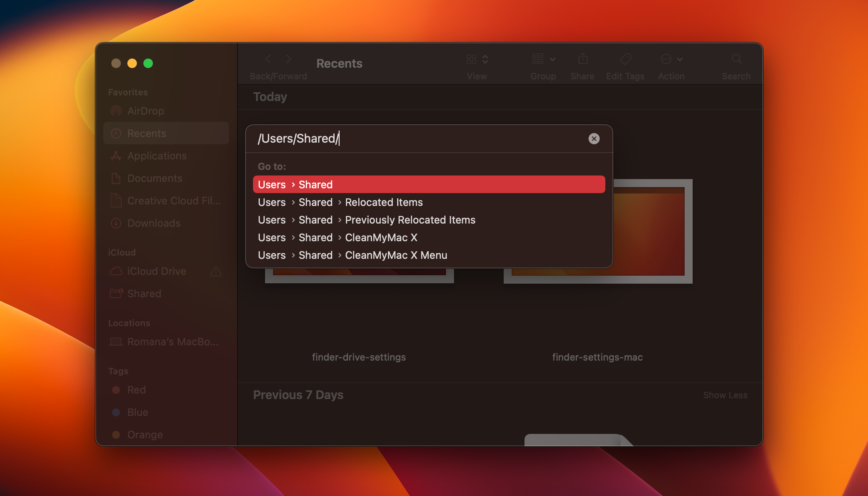
Task: Click the Red tag in sidebar
Action: (137, 389)
